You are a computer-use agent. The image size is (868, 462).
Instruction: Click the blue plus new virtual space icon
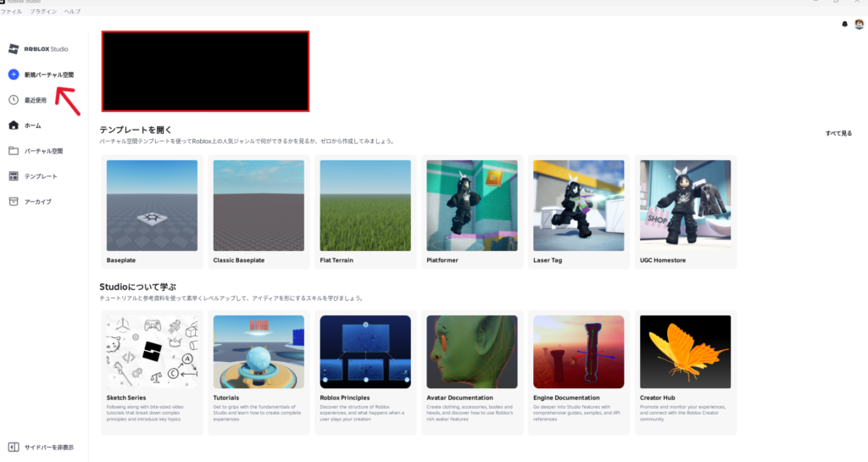(14, 75)
